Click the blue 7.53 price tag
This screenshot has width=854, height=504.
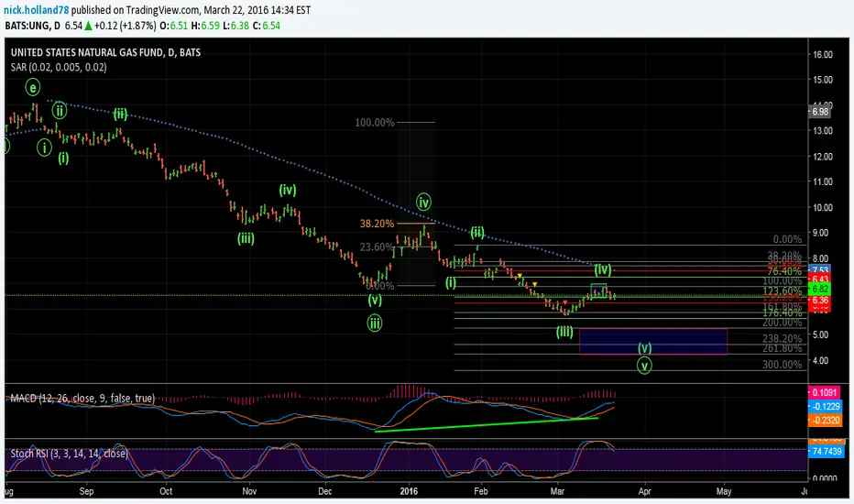pyautogui.click(x=820, y=269)
